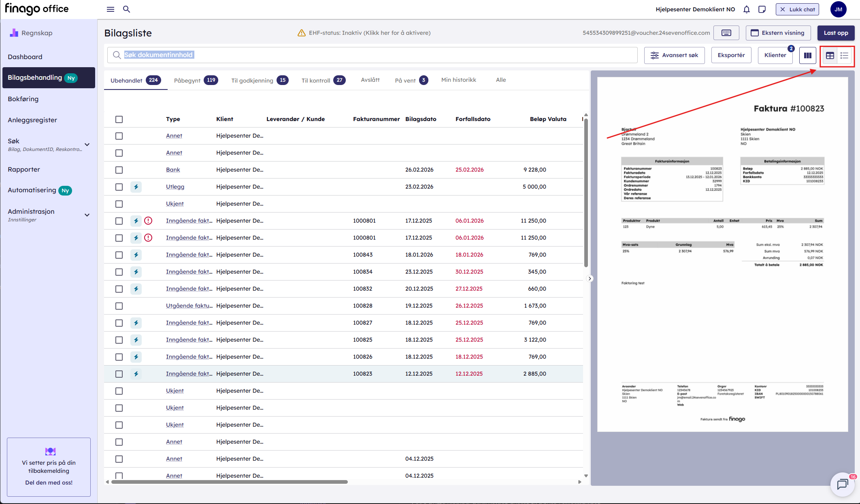Image resolution: width=860 pixels, height=504 pixels.
Task: Open the Utlegg voucher link
Action: point(175,187)
